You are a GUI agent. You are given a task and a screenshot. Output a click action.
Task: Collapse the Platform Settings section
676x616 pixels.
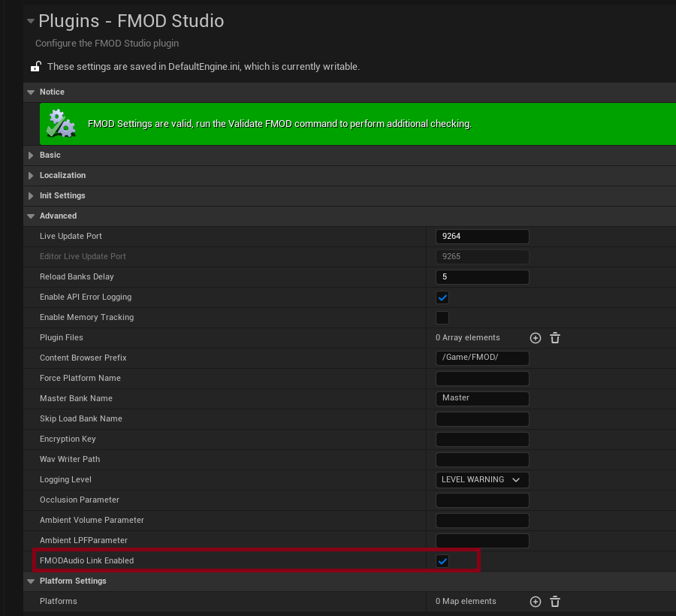coord(31,581)
